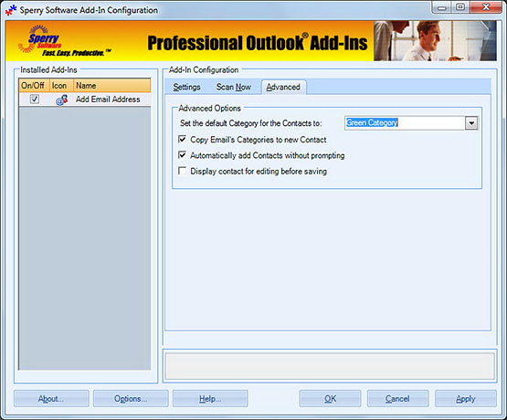Enable Display contact for editing before saving
This screenshot has height=420, width=507.
coord(183,171)
